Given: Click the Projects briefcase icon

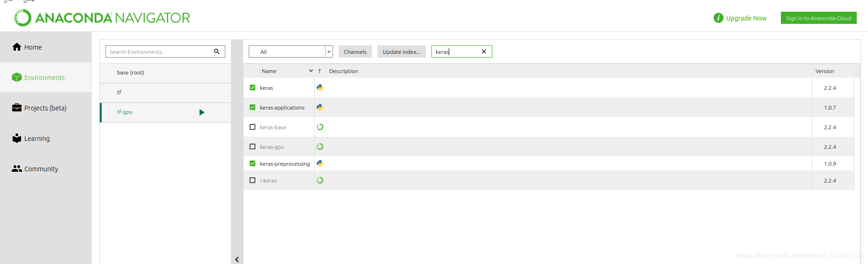Looking at the screenshot, I should (x=17, y=108).
